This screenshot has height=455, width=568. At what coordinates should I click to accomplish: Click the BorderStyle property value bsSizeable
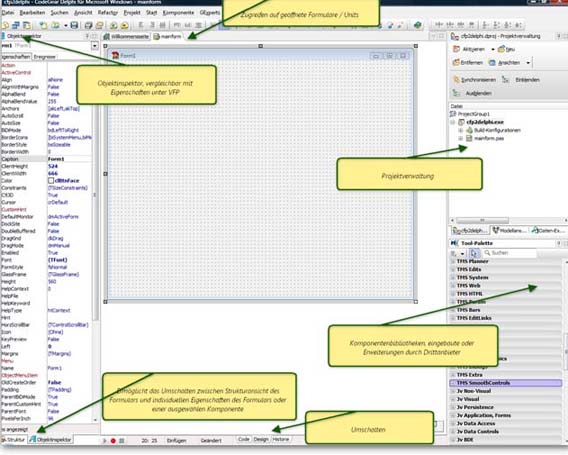59,145
